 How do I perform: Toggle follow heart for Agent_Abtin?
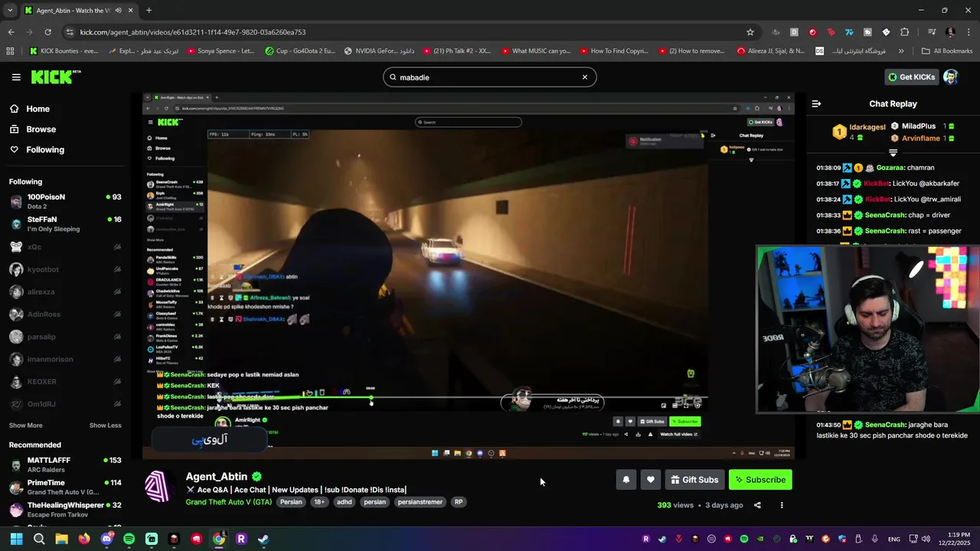pos(650,480)
